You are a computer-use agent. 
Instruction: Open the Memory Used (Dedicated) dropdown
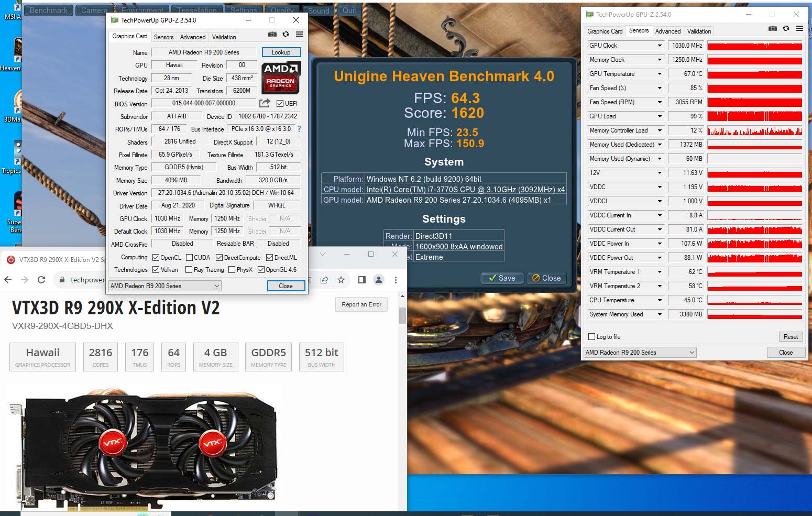coord(660,145)
